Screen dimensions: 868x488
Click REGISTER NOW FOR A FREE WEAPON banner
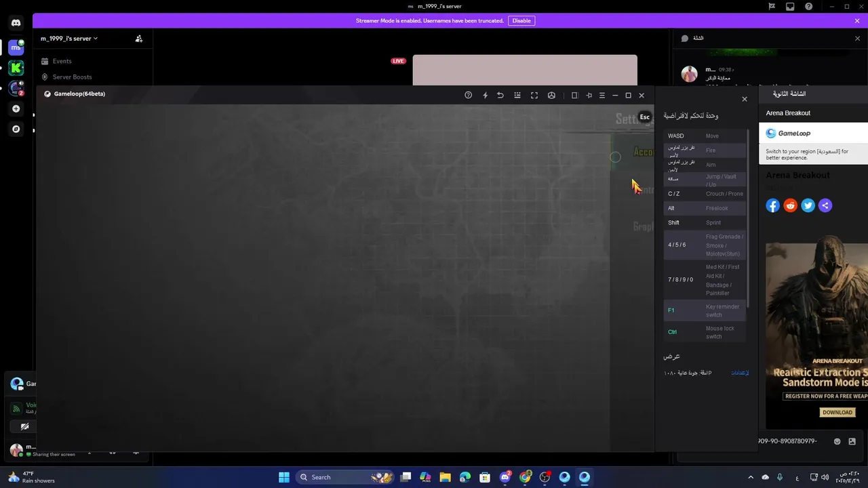pos(825,396)
